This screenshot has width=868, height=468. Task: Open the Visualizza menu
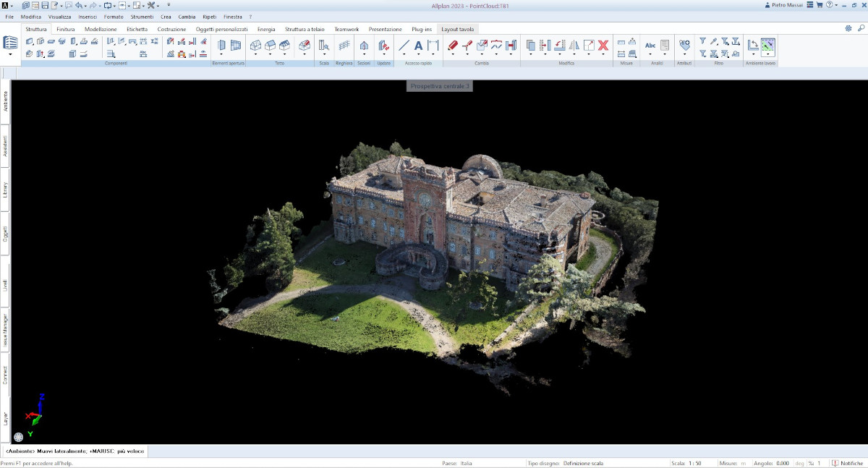click(x=60, y=16)
